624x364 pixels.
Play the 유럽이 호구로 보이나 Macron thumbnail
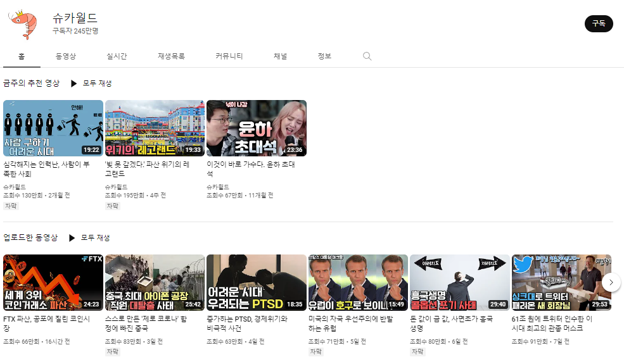(x=358, y=282)
